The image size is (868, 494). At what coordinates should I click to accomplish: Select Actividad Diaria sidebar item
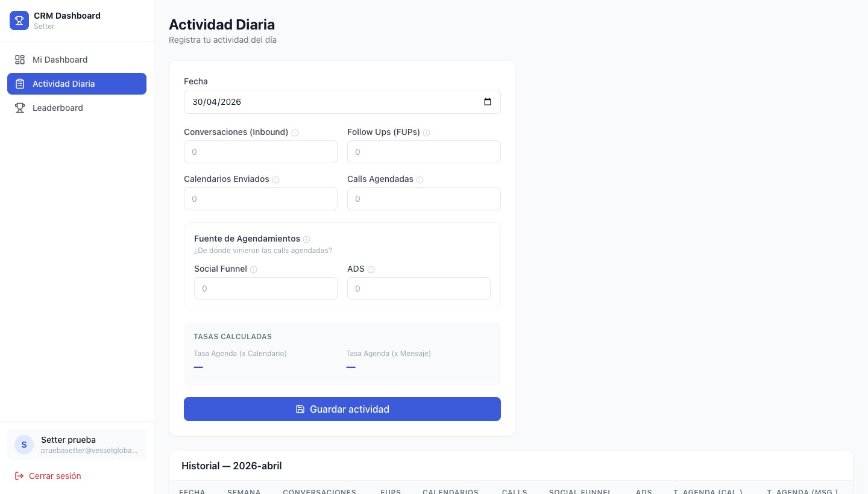tap(77, 84)
